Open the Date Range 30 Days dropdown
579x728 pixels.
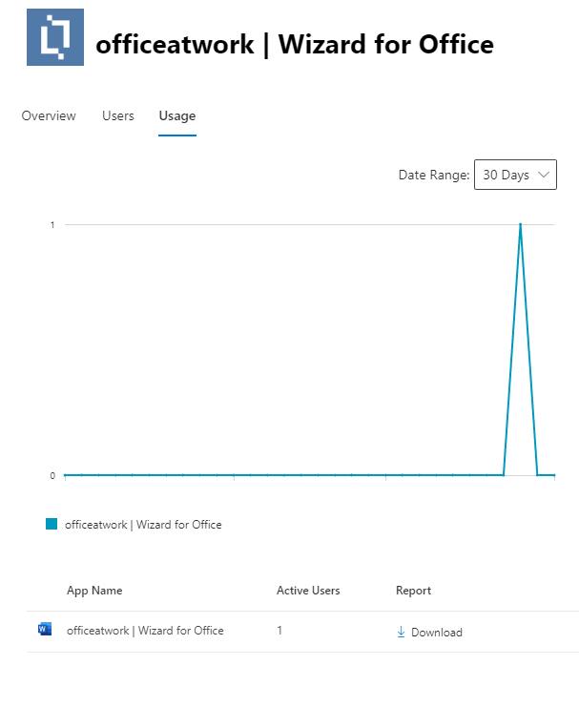coord(515,175)
